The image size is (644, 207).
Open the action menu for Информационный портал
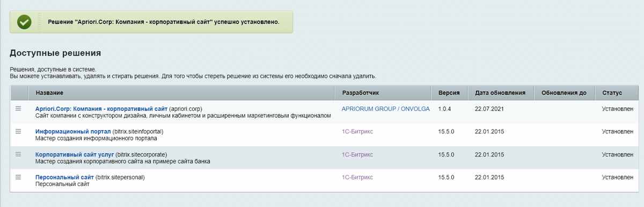pyautogui.click(x=18, y=131)
